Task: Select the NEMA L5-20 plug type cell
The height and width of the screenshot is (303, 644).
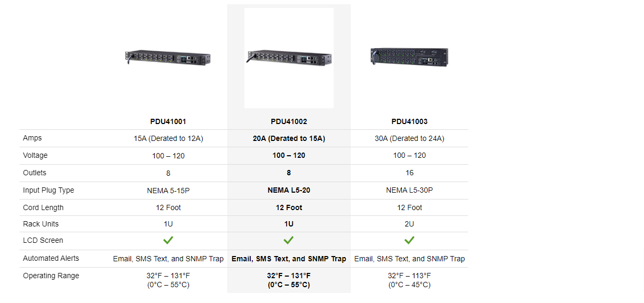Action: pyautogui.click(x=289, y=190)
